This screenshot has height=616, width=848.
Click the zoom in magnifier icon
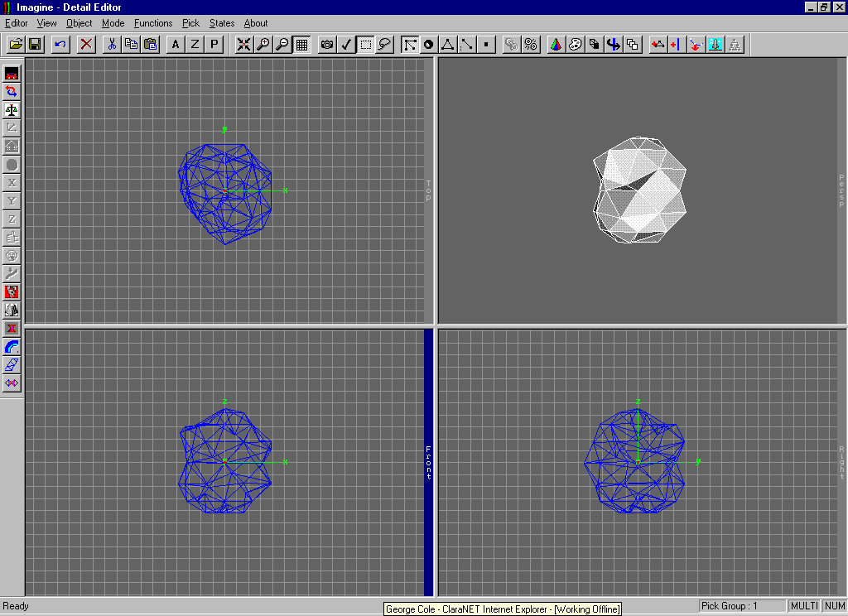coord(263,45)
